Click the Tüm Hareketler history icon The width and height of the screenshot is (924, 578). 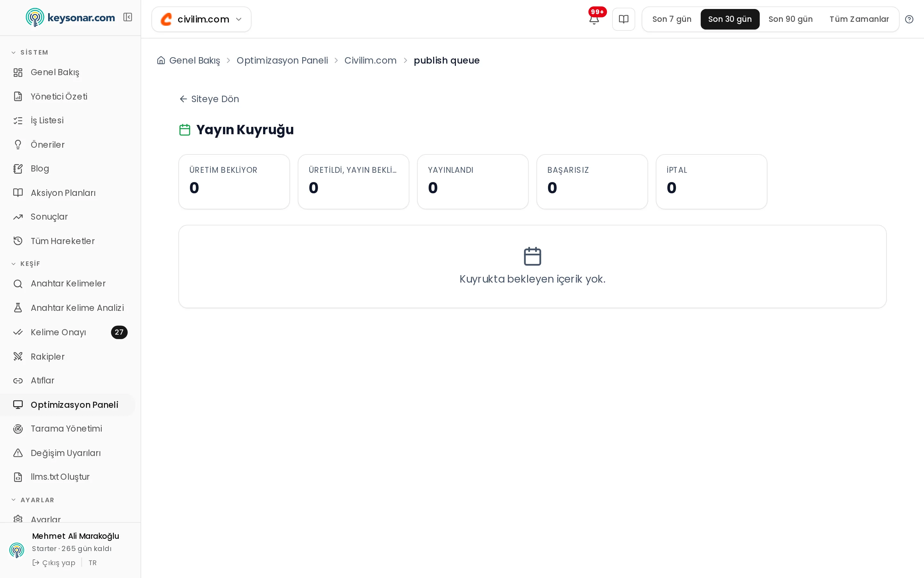(18, 241)
